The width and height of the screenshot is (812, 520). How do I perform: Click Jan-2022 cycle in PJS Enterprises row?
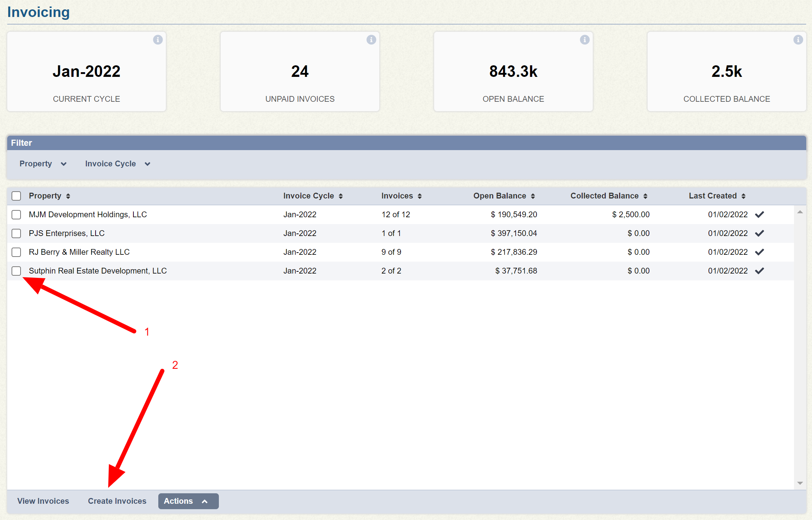tap(300, 233)
